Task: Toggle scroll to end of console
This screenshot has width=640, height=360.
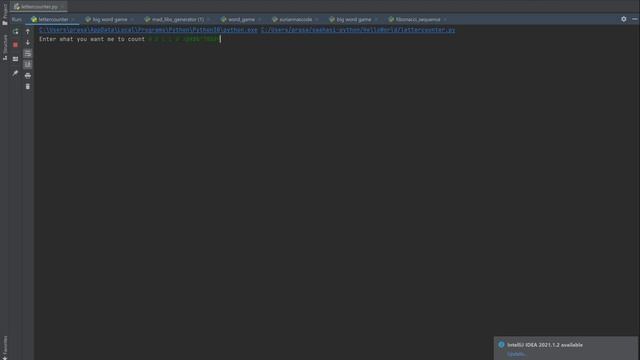Action: [x=28, y=64]
